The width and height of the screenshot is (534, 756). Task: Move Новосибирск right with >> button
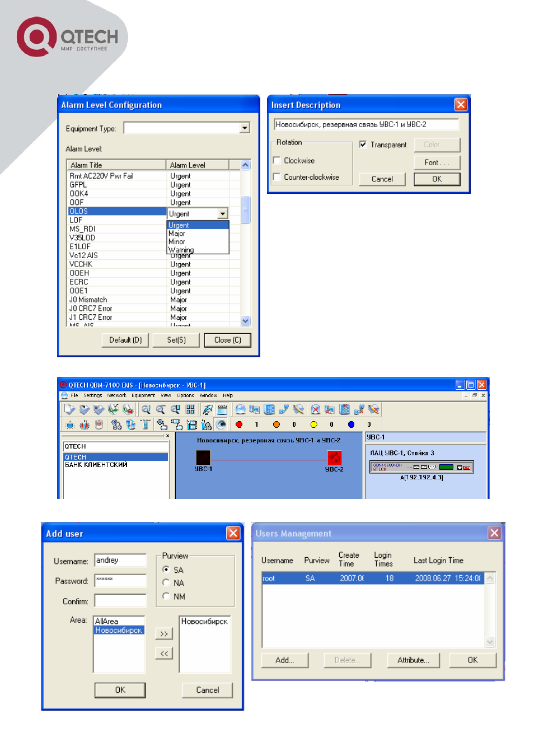click(164, 633)
